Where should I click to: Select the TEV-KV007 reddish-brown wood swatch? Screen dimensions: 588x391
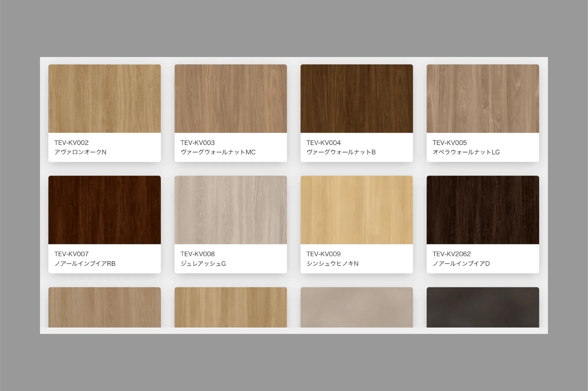(x=104, y=210)
